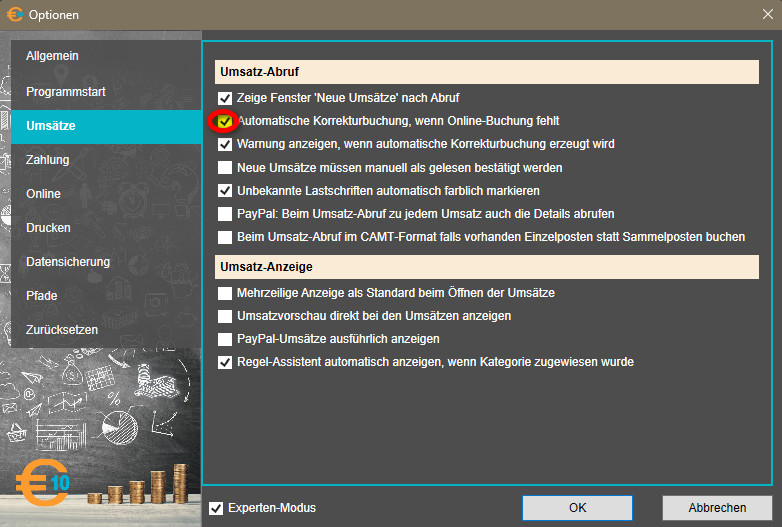Toggle the Experten-Modus checkbox
This screenshot has height=527, width=782.
(216, 508)
